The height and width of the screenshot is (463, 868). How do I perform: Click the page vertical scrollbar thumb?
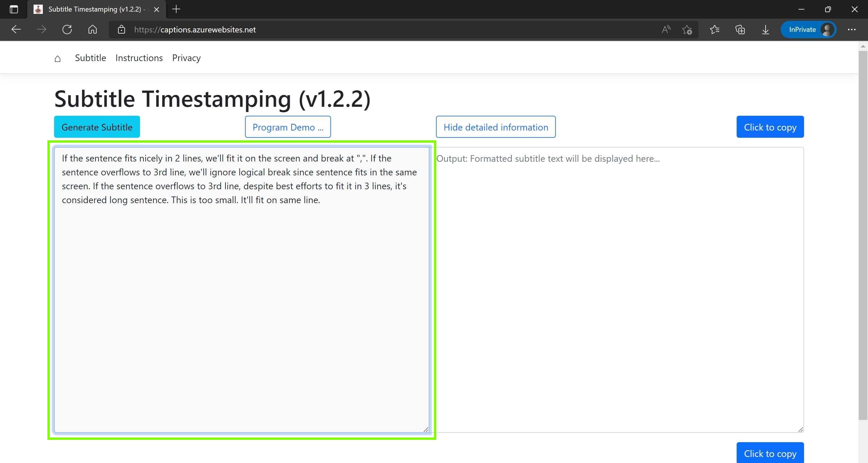[x=863, y=235]
